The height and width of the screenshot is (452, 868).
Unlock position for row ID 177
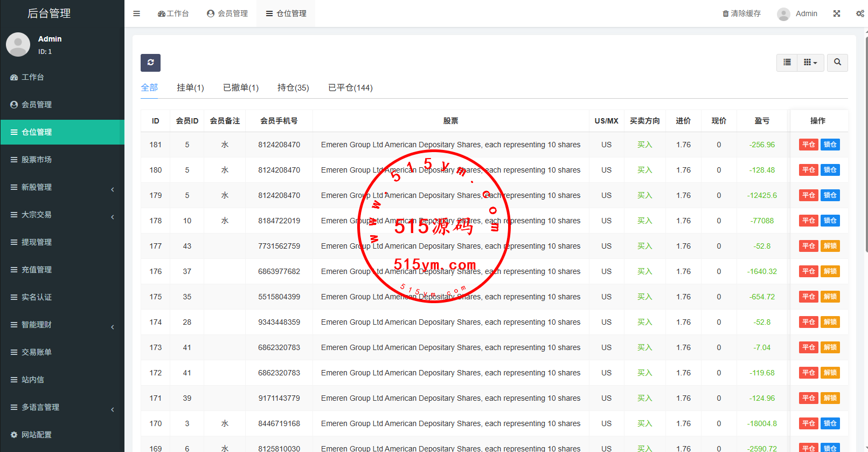830,246
